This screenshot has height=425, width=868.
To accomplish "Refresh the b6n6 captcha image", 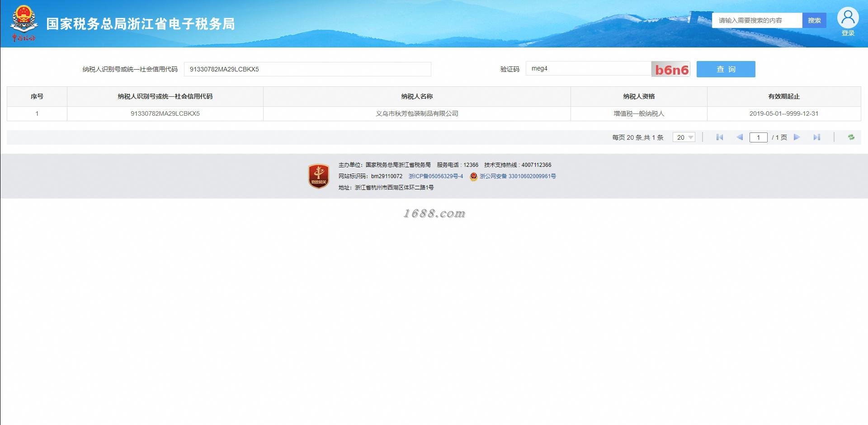I will point(671,69).
